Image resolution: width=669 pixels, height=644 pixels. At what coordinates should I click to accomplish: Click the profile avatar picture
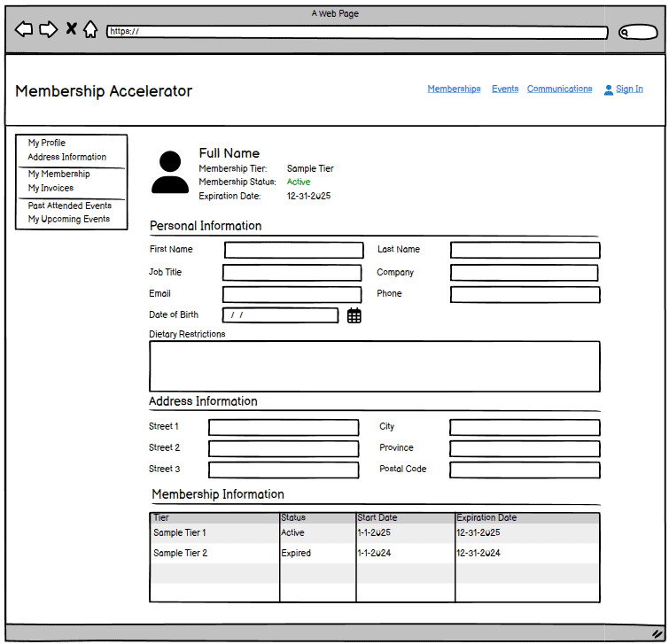pyautogui.click(x=169, y=172)
